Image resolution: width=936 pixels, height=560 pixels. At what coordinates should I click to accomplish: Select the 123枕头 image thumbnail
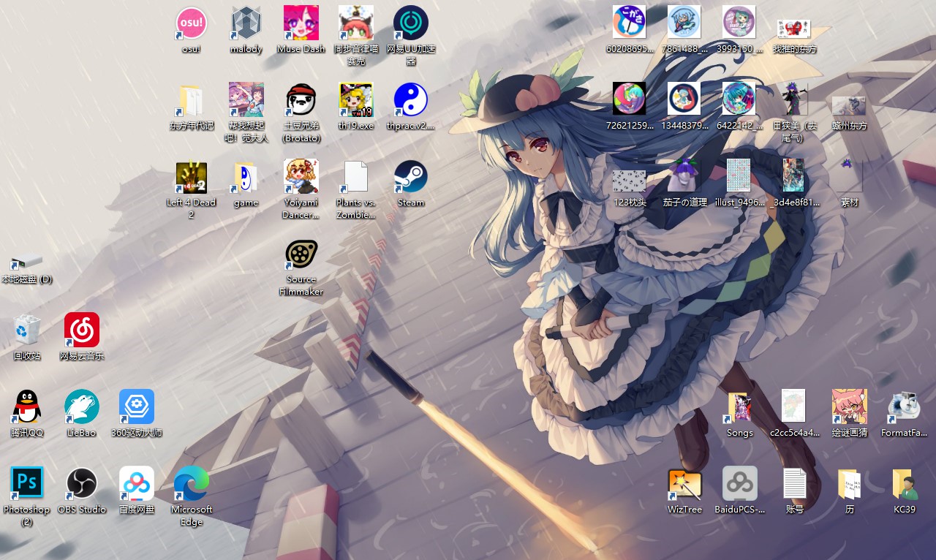tap(629, 178)
